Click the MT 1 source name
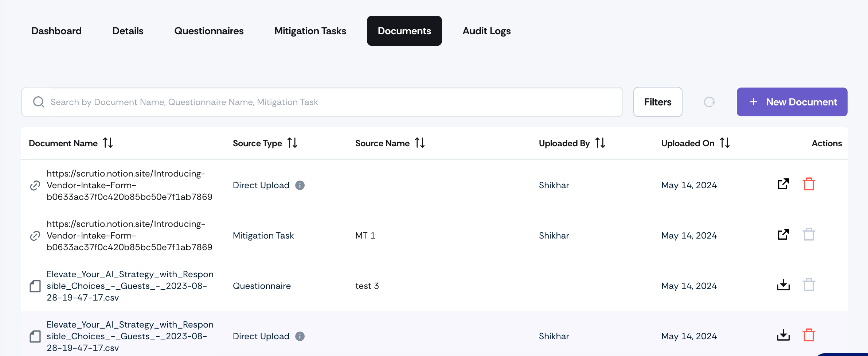Image resolution: width=868 pixels, height=356 pixels. pyautogui.click(x=365, y=236)
